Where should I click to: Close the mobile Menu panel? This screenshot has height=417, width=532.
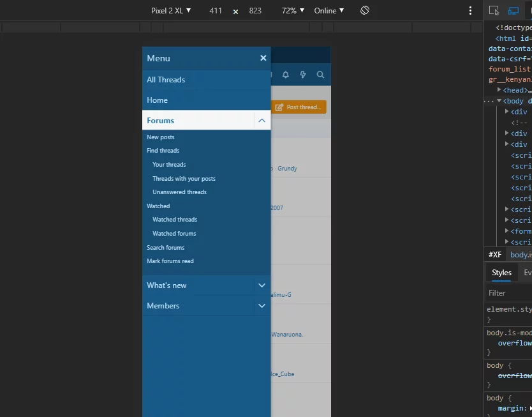[263, 58]
